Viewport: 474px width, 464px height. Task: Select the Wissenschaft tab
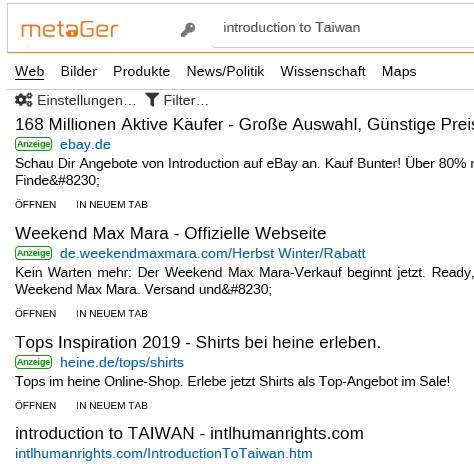tap(323, 72)
